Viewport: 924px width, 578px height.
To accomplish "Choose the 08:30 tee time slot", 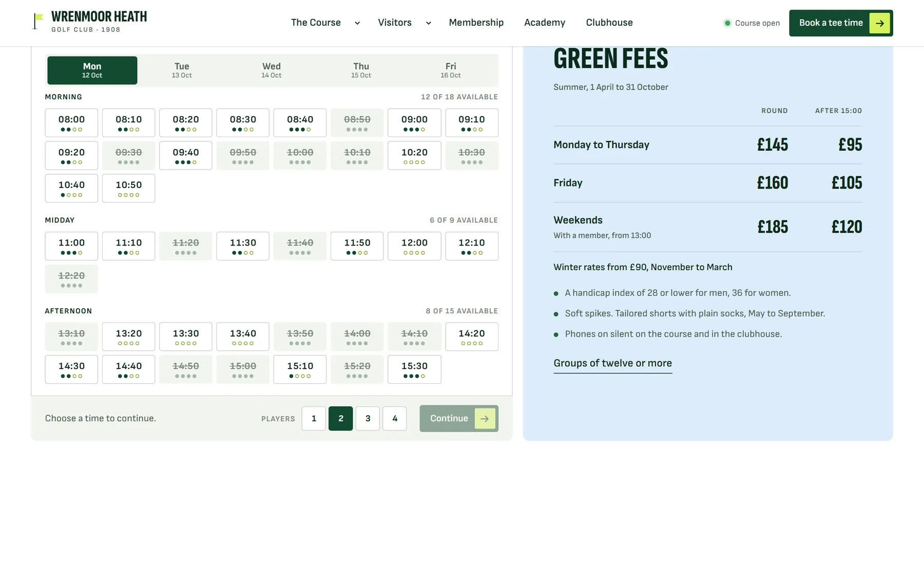I will [243, 123].
